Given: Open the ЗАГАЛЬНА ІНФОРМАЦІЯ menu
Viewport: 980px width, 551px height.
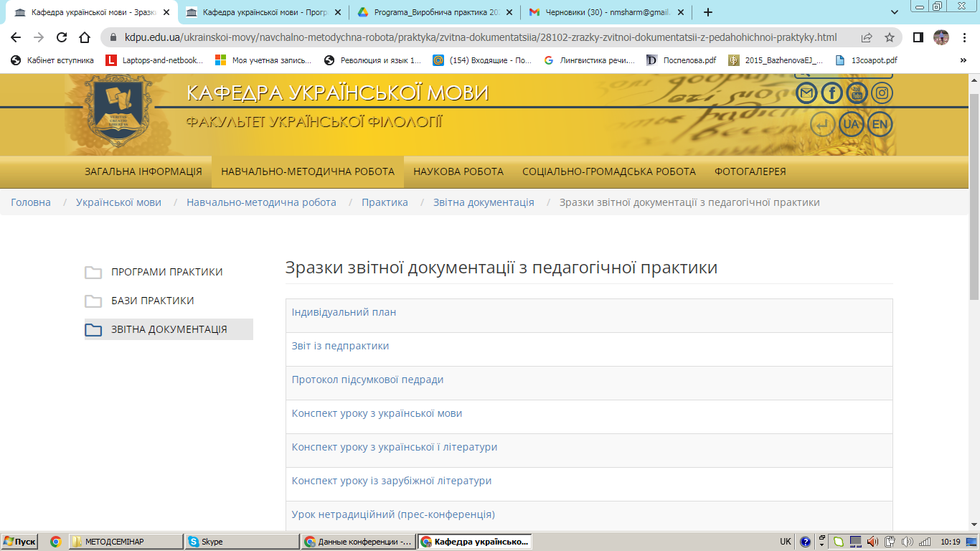Looking at the screenshot, I should 143,171.
